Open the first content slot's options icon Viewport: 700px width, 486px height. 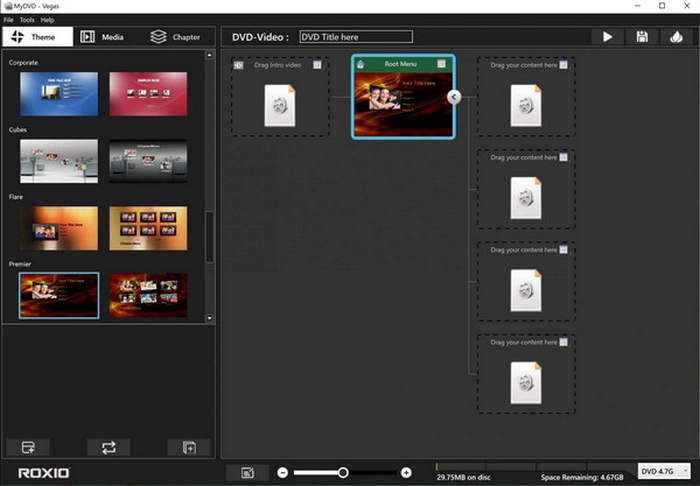point(563,65)
